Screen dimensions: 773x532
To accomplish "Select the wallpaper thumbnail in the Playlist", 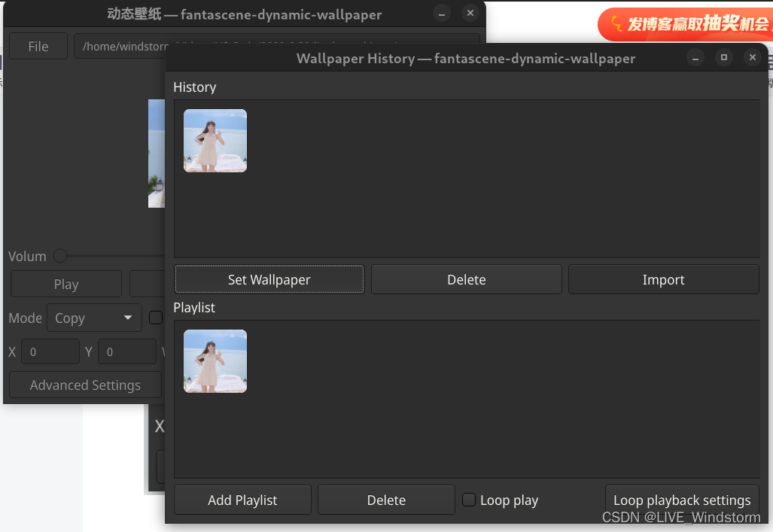I will point(215,360).
